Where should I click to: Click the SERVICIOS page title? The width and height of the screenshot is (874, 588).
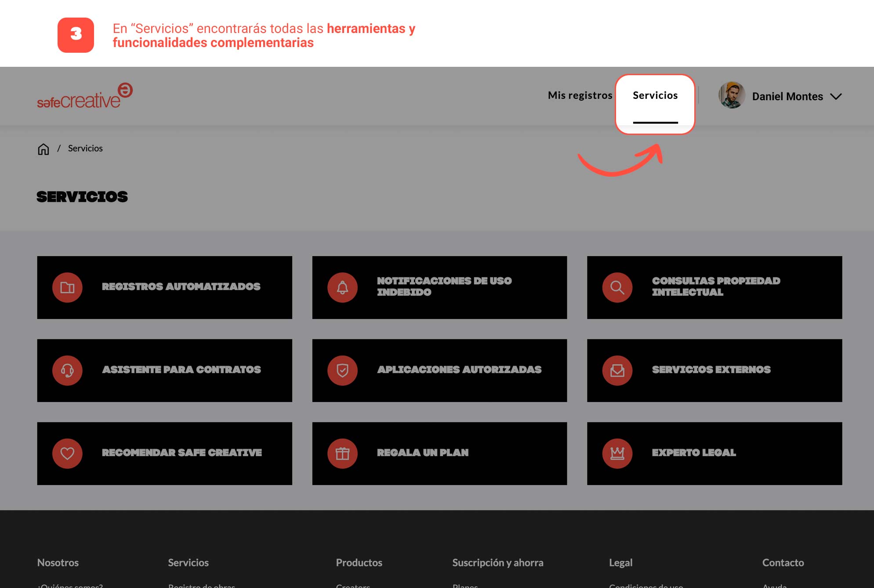click(82, 196)
